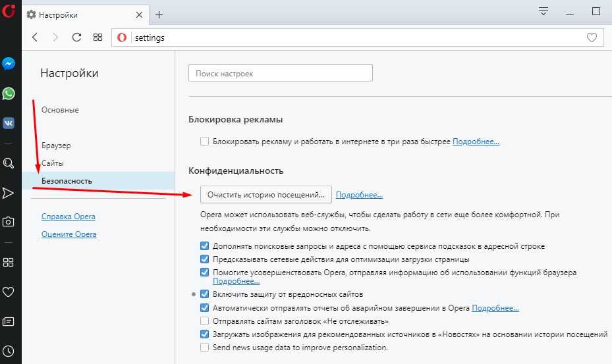Enable Отправлять сайтам заголовок «Не отслеживать»
Screen dimensions: 612x364
pos(204,321)
